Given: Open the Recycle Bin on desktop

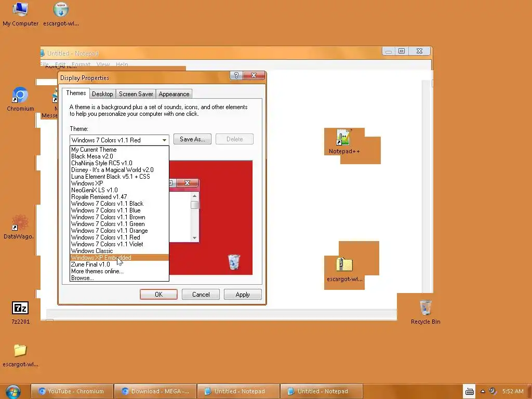Looking at the screenshot, I should tap(425, 312).
